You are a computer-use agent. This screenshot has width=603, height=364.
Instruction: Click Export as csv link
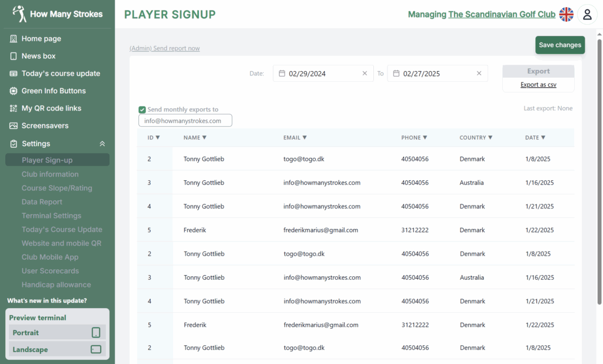pos(538,85)
